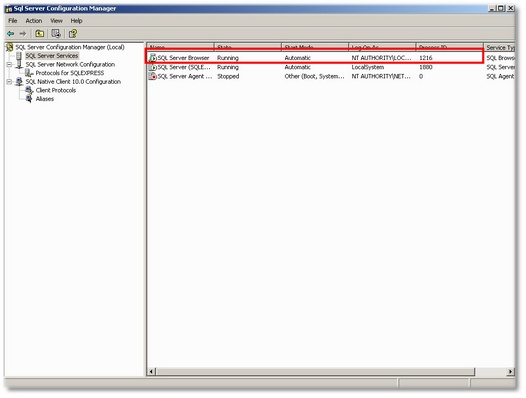Click the Forward arrow toolbar icon
526x398 pixels.
(x=23, y=34)
